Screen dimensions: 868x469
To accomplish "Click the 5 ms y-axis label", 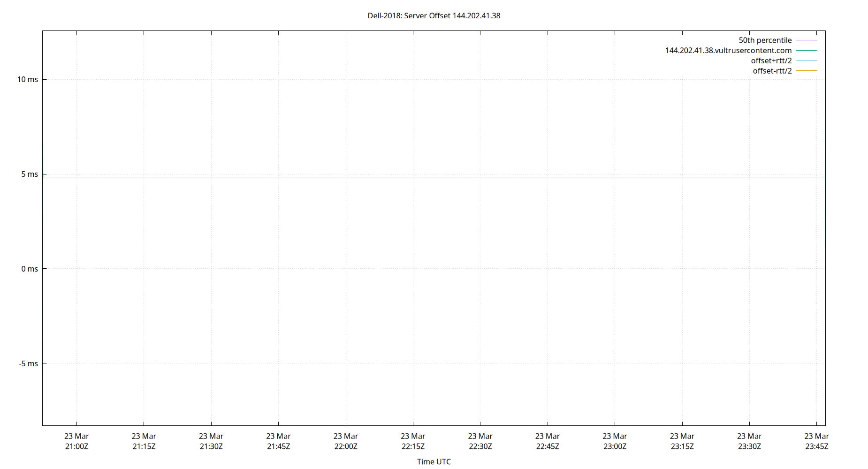I will [30, 174].
